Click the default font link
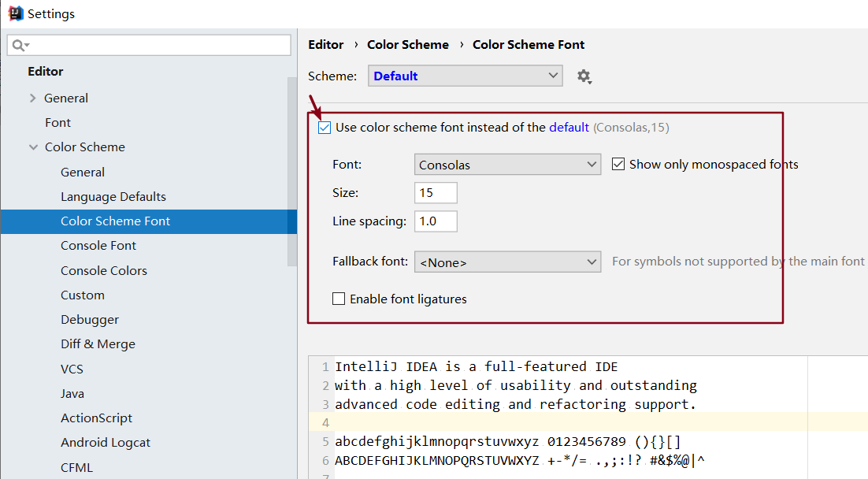868x479 pixels. coord(569,128)
